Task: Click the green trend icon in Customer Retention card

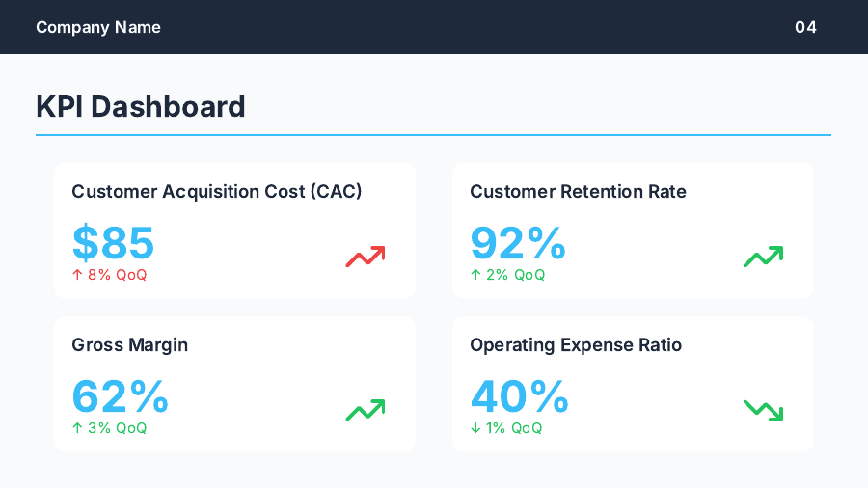Action: tap(763, 257)
